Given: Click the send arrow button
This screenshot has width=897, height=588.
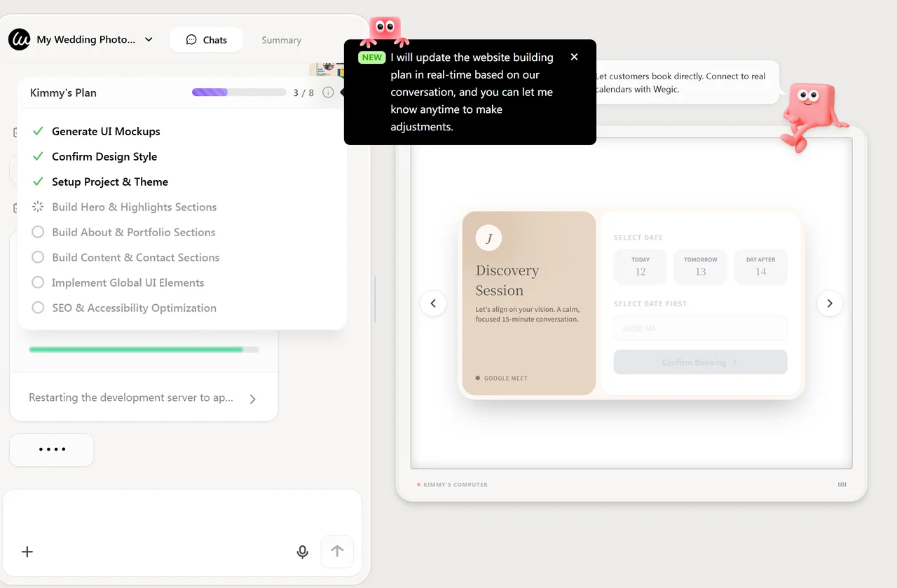Looking at the screenshot, I should pyautogui.click(x=337, y=552).
